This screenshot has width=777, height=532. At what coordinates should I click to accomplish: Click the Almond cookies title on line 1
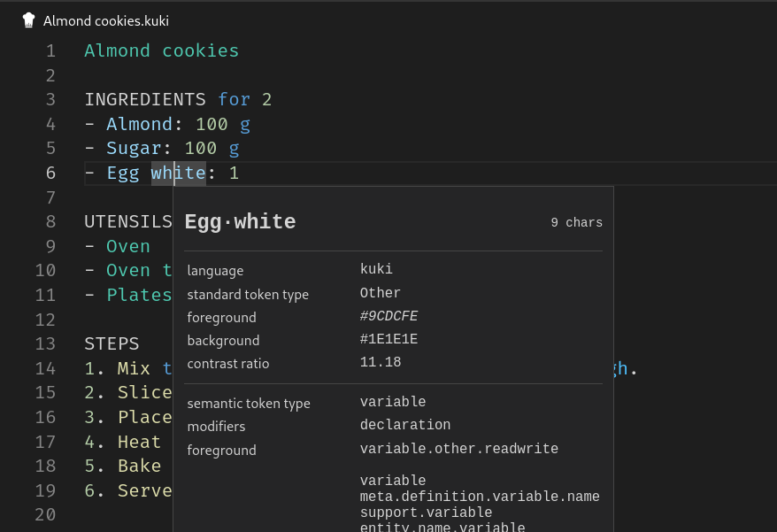(x=161, y=50)
